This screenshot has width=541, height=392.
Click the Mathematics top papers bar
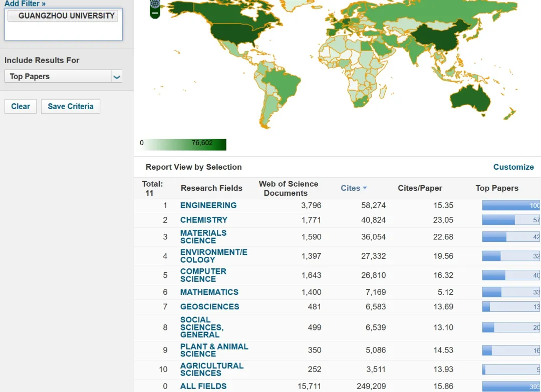pyautogui.click(x=511, y=292)
